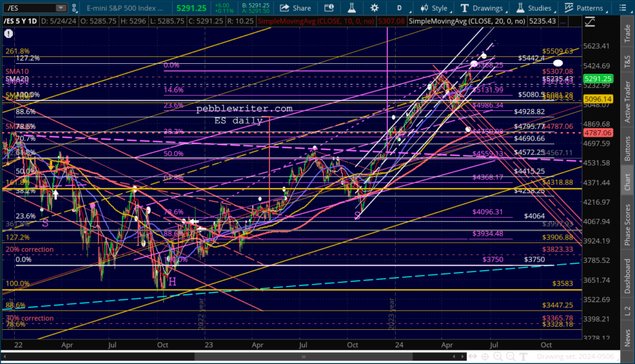Open the Patterns menu
Viewport: 635px width, 364px height.
coord(584,8)
